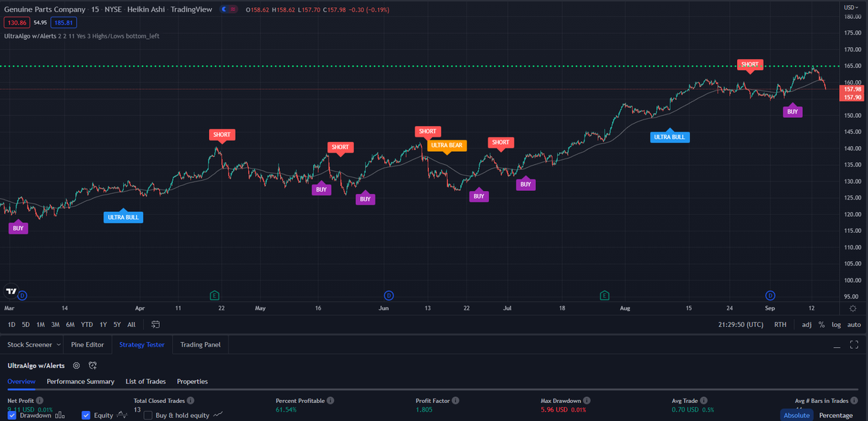The image size is (868, 421).
Task: Set range to YTD
Action: (87, 325)
